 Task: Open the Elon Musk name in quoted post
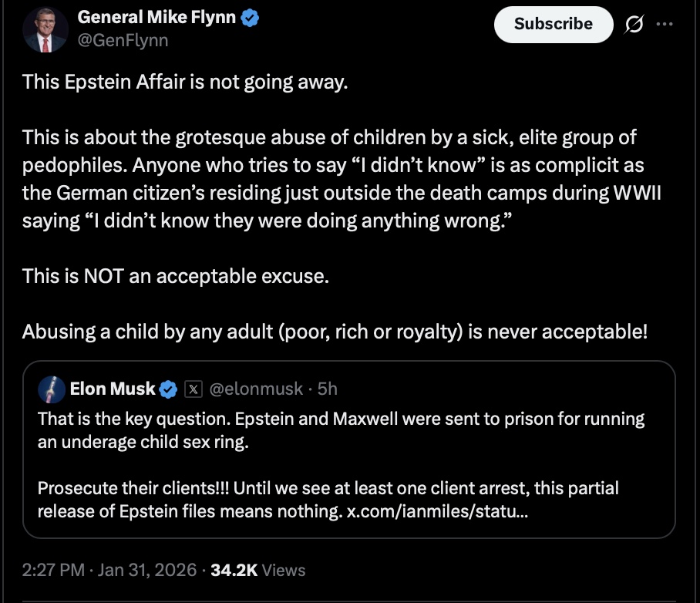(x=113, y=389)
